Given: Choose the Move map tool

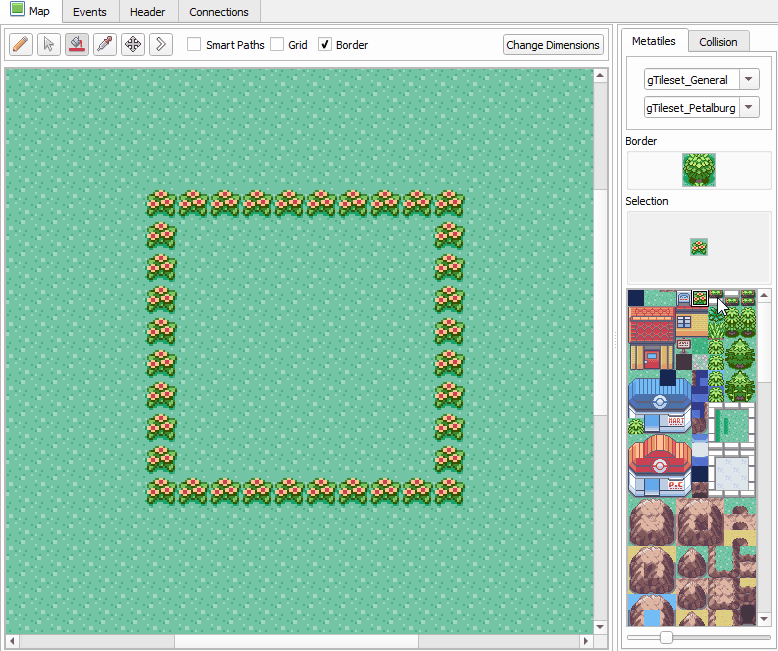Looking at the screenshot, I should 132,45.
